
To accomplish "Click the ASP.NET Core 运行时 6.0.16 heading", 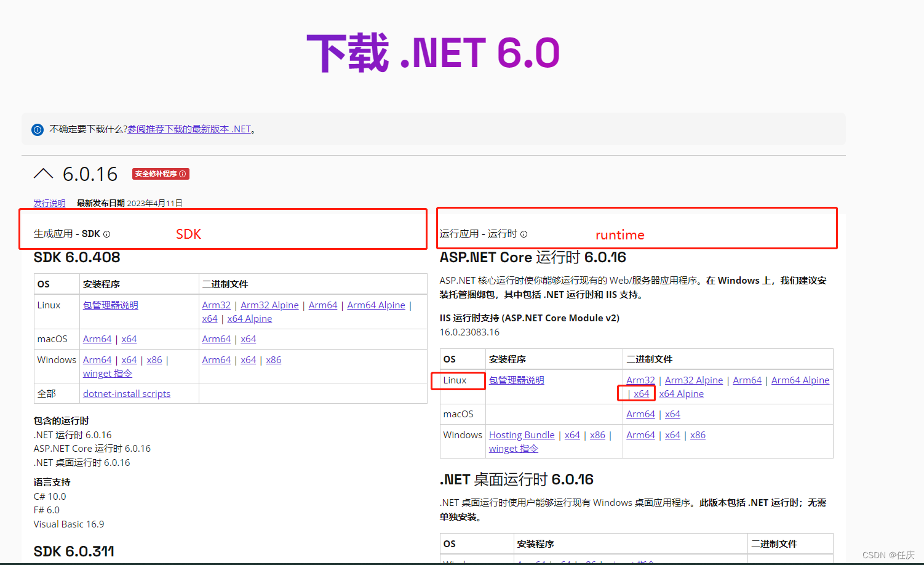I will pyautogui.click(x=533, y=257).
